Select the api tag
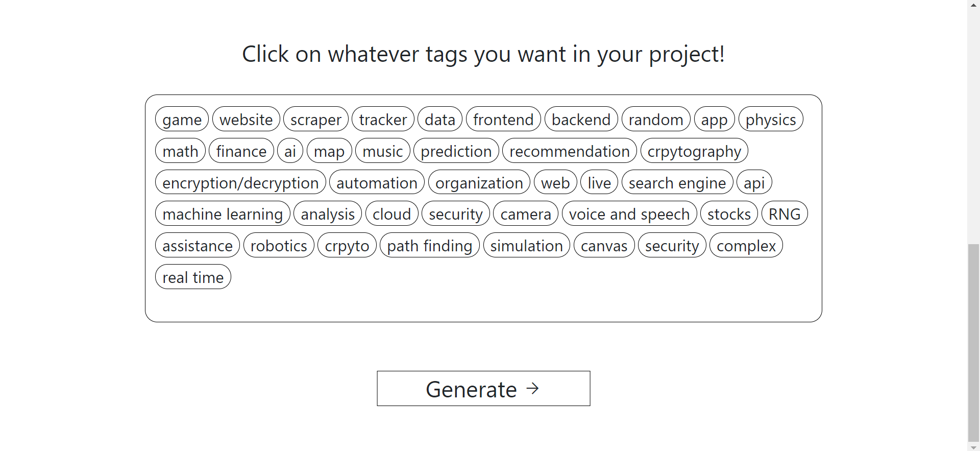The image size is (980, 451). click(754, 183)
